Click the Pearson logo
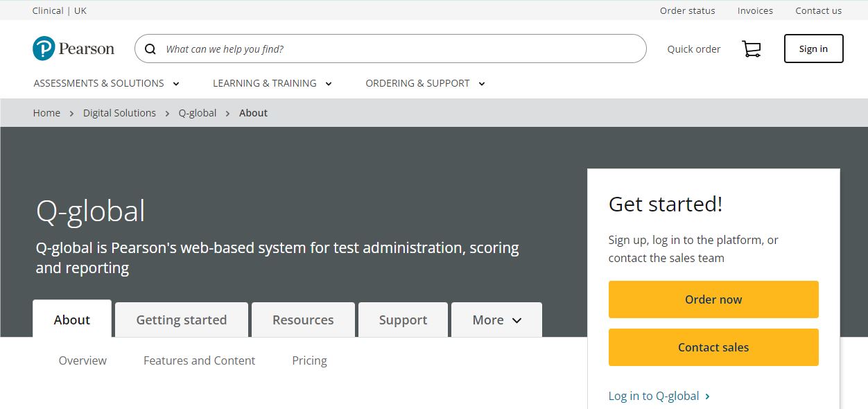This screenshot has width=868, height=409. [x=73, y=49]
